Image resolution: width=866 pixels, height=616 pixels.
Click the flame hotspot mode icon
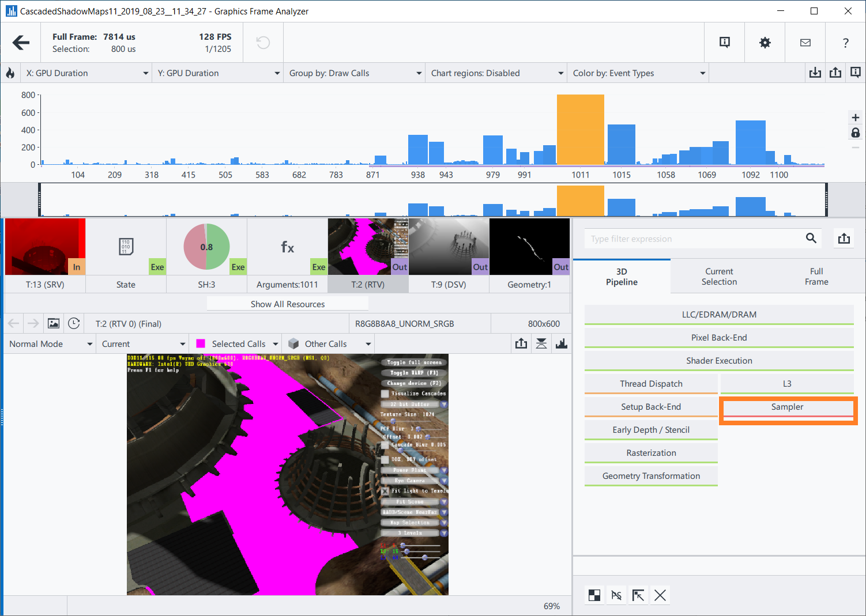(x=10, y=73)
